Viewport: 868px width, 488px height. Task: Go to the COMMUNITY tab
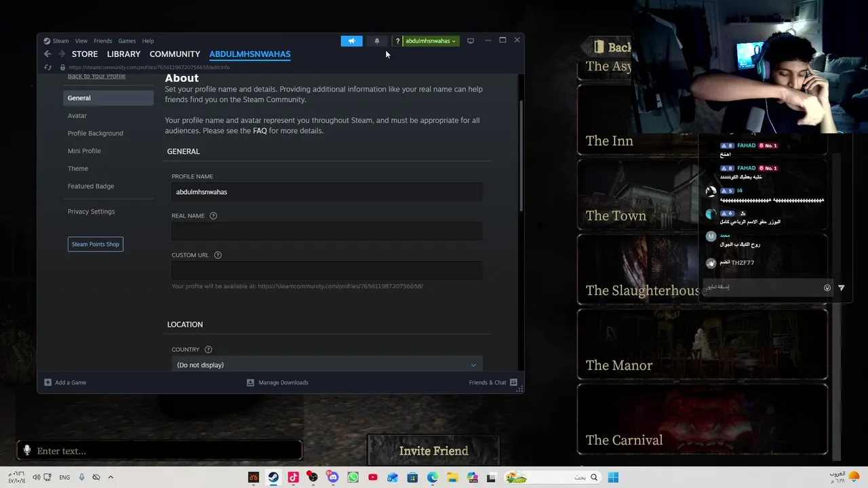(x=175, y=54)
